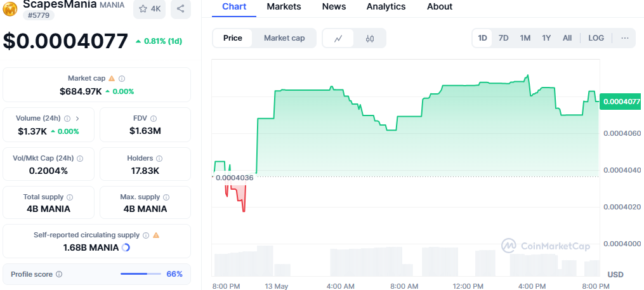Viewport: 644px width, 290px height.
Task: Toggle chart to Market cap view
Action: point(284,38)
